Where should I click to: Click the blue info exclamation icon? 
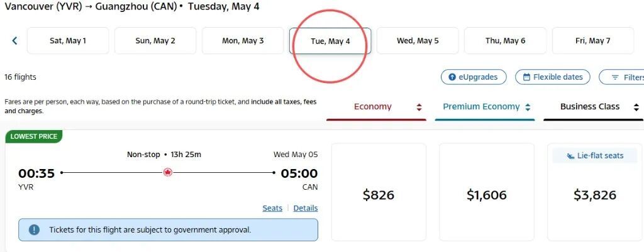35,230
